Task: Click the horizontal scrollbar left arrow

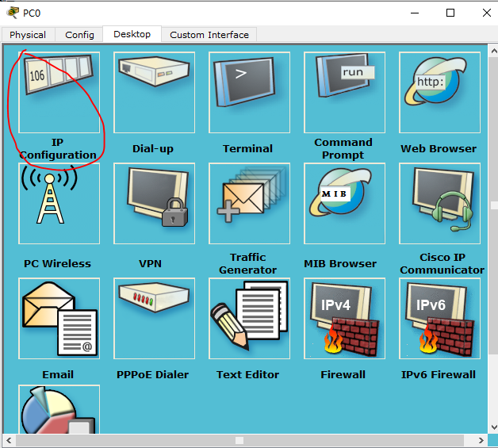Action: [9, 440]
